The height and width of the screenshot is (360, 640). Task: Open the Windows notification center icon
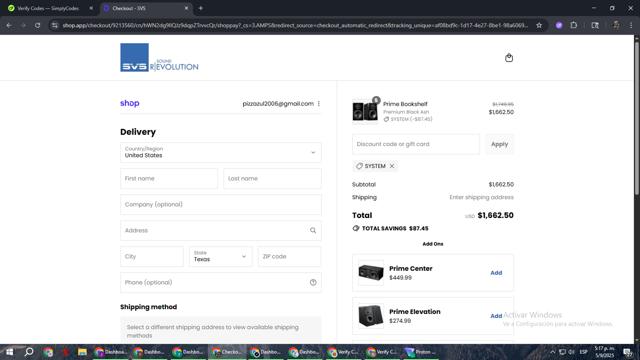[628, 352]
